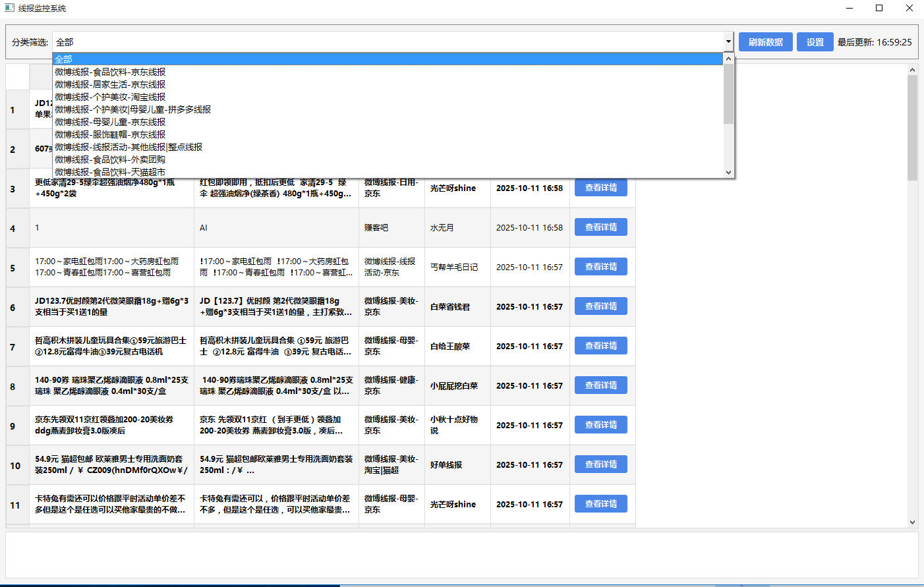Click 查看详情 for row 4 (水无月)
The height and width of the screenshot is (587, 924).
[x=600, y=227]
